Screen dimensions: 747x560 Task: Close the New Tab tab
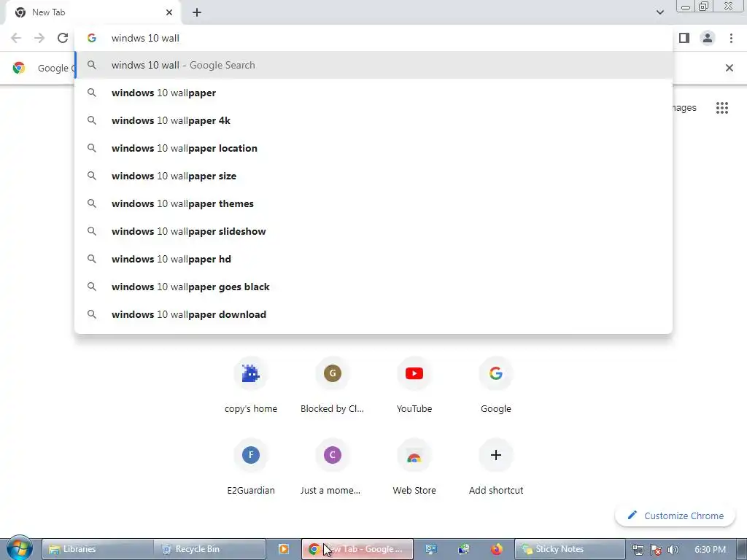(x=169, y=12)
